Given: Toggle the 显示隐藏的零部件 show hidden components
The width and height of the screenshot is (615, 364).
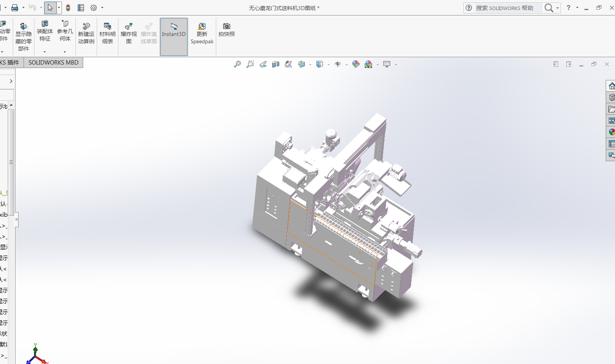Looking at the screenshot, I should (x=23, y=37).
